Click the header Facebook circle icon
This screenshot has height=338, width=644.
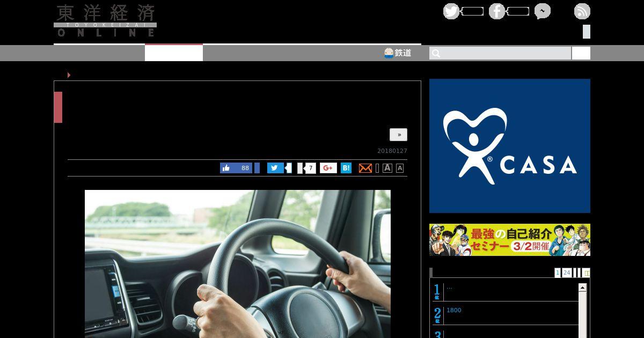click(x=497, y=11)
